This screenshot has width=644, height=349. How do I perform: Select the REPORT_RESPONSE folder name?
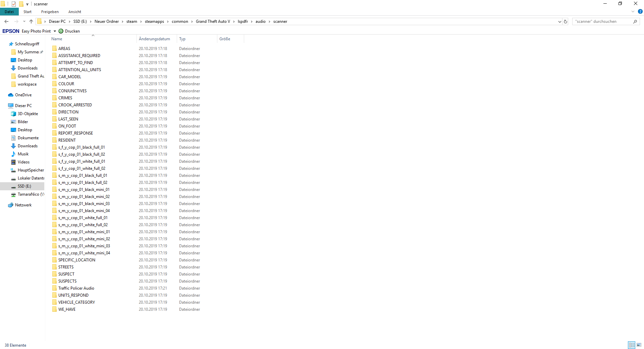coord(75,133)
